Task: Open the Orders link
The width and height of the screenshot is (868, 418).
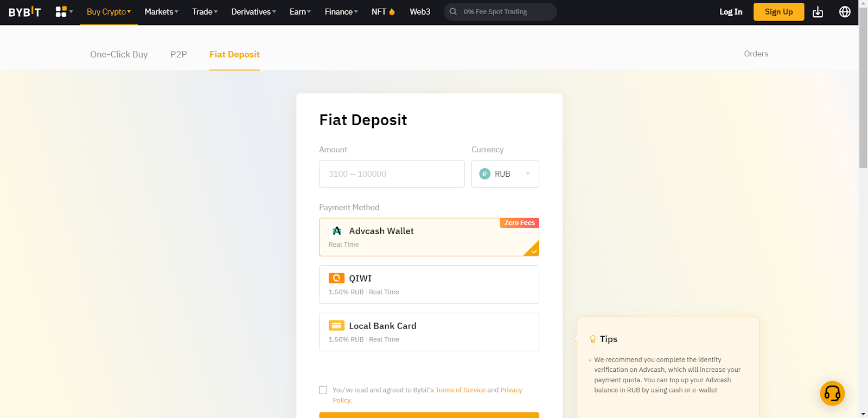Action: [756, 54]
